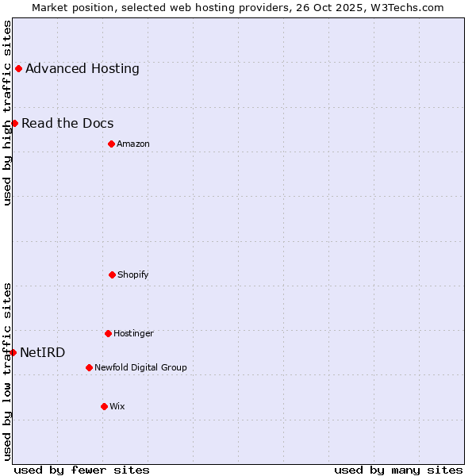
Task: Click the red Amazon data point marker
Action: point(111,144)
